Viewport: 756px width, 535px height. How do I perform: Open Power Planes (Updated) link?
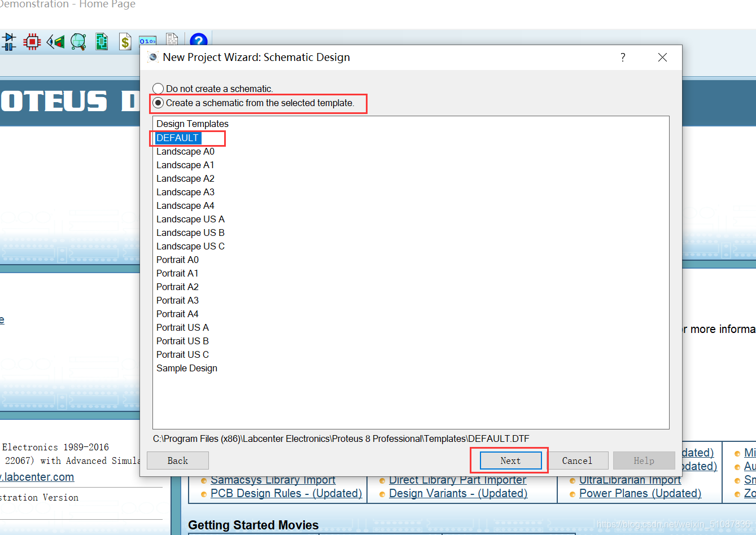point(640,493)
